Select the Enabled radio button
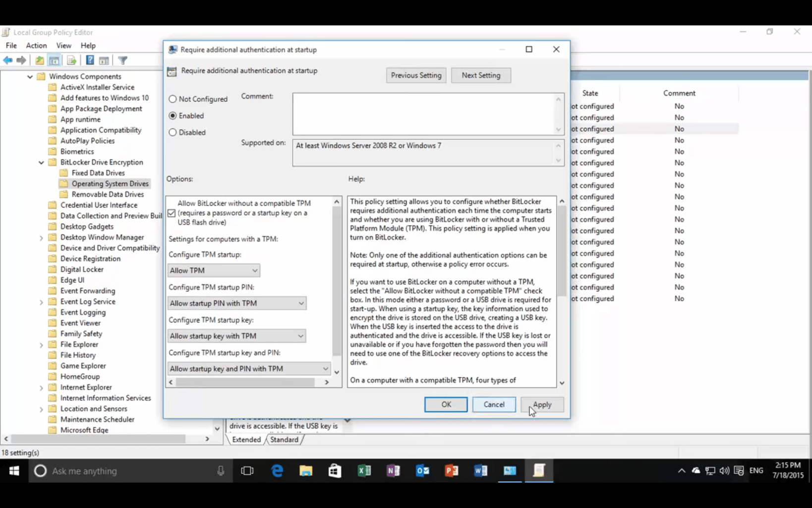 coord(173,116)
